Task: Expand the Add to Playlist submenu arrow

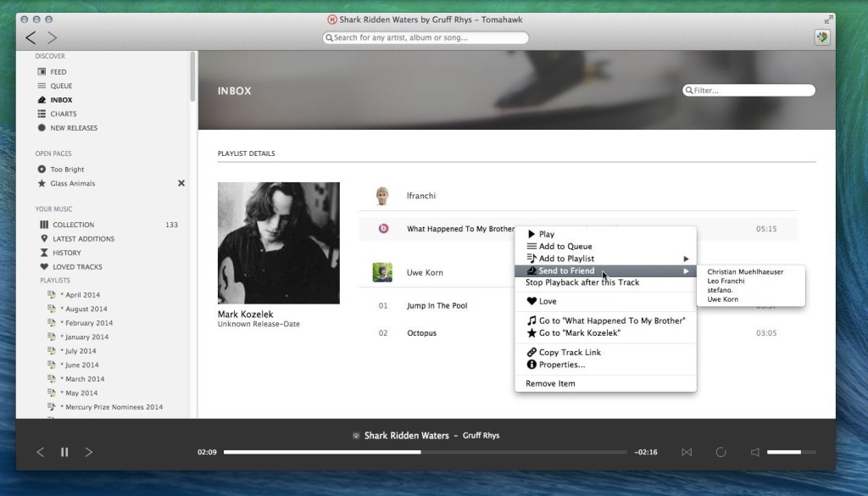Action: [686, 259]
